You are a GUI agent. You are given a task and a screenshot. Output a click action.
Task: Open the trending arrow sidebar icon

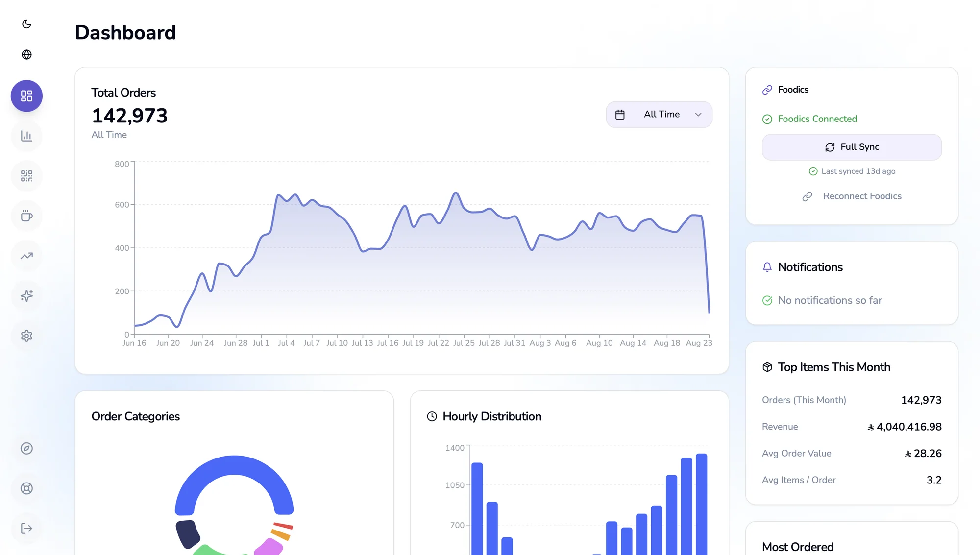[x=26, y=256]
